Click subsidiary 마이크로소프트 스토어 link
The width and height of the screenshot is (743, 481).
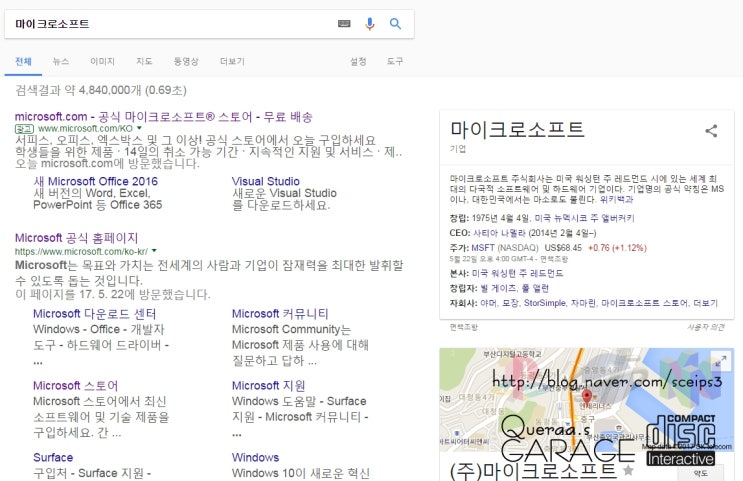[x=644, y=303]
